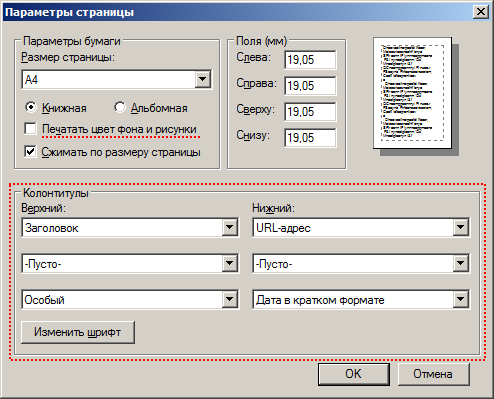This screenshot has height=399, width=494.
Task: Click the Верхний header label
Action: (x=43, y=208)
